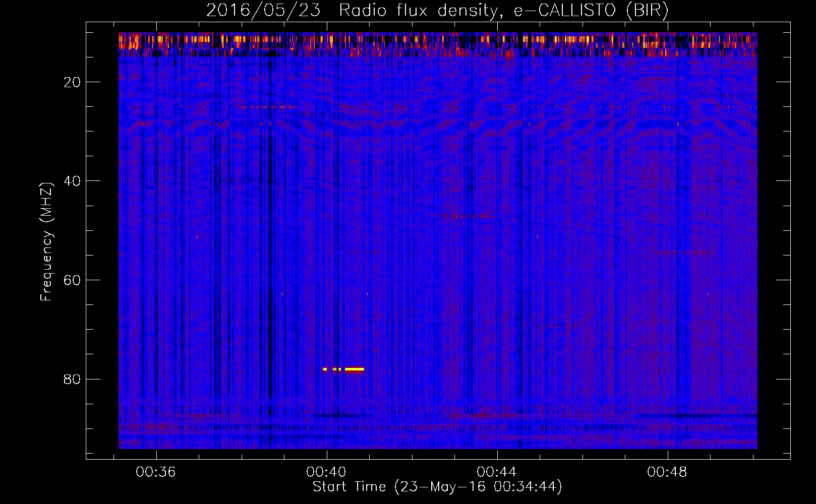
Task: Click the bright yellow burst near 78 MHz
Action: [x=343, y=369]
